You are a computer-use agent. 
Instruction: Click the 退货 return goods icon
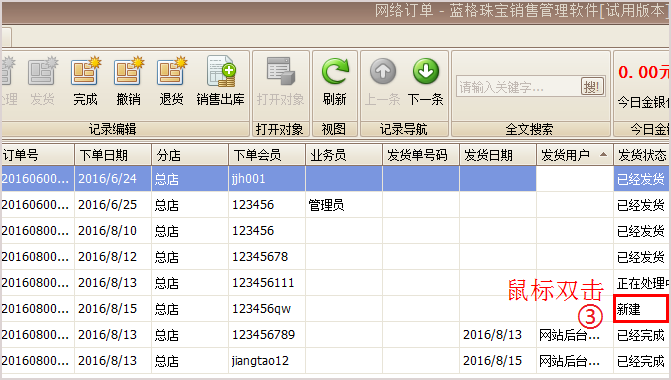pyautogui.click(x=171, y=81)
